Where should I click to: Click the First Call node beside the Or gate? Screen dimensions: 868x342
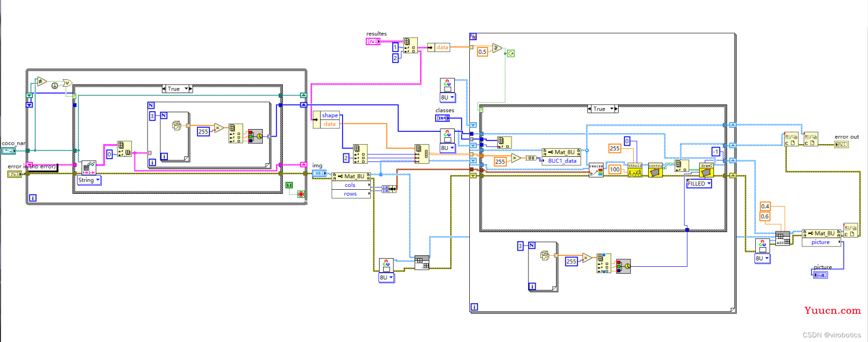pos(54,86)
